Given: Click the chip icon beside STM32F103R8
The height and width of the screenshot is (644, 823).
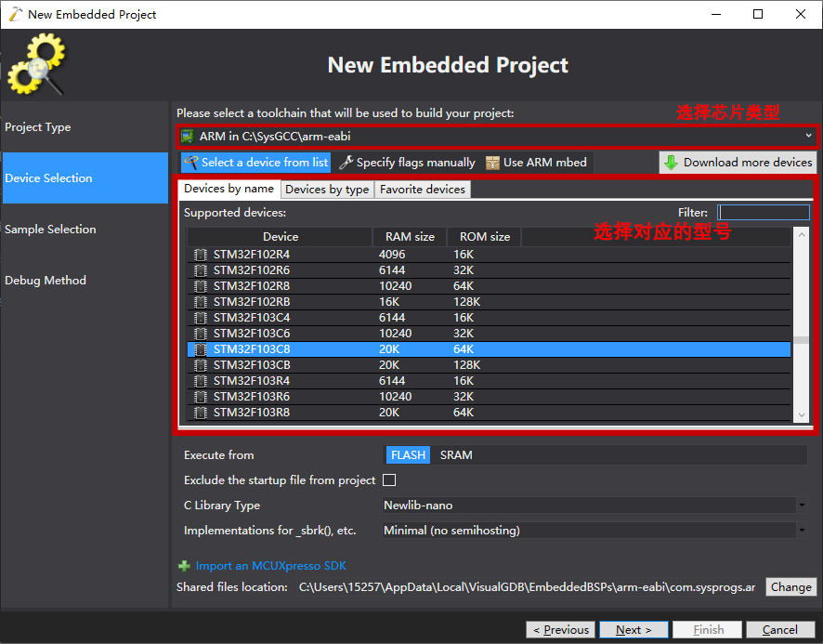Looking at the screenshot, I should [200, 413].
